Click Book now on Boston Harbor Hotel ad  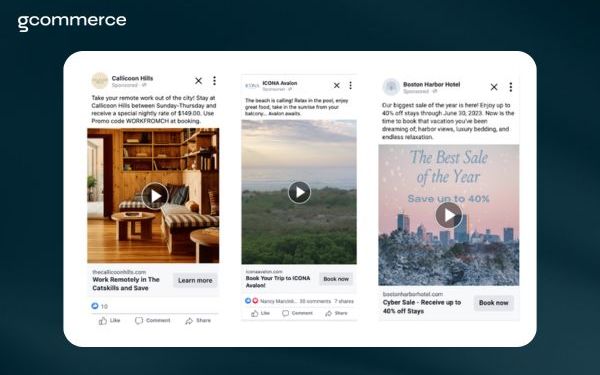click(494, 303)
